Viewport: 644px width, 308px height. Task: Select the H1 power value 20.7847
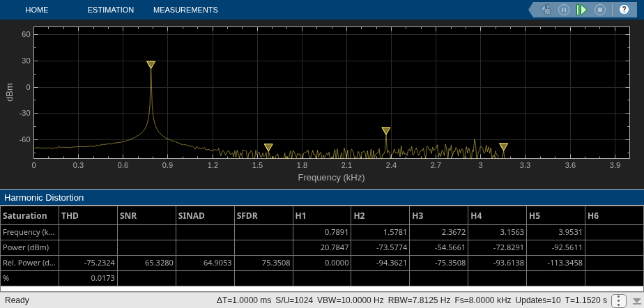pos(322,247)
